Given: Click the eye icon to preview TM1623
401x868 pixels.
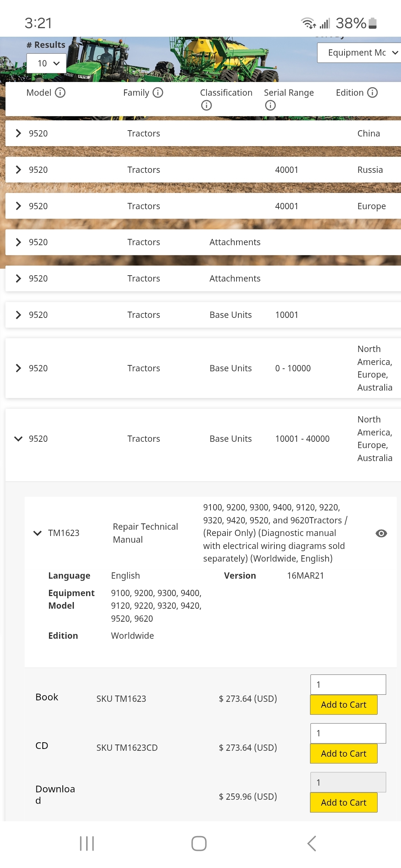Looking at the screenshot, I should pos(381,533).
